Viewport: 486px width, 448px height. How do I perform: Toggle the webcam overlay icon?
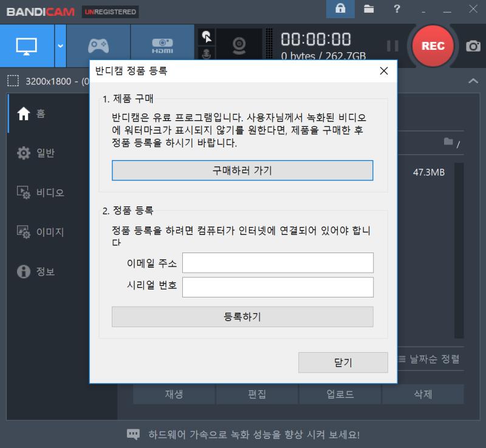[239, 46]
